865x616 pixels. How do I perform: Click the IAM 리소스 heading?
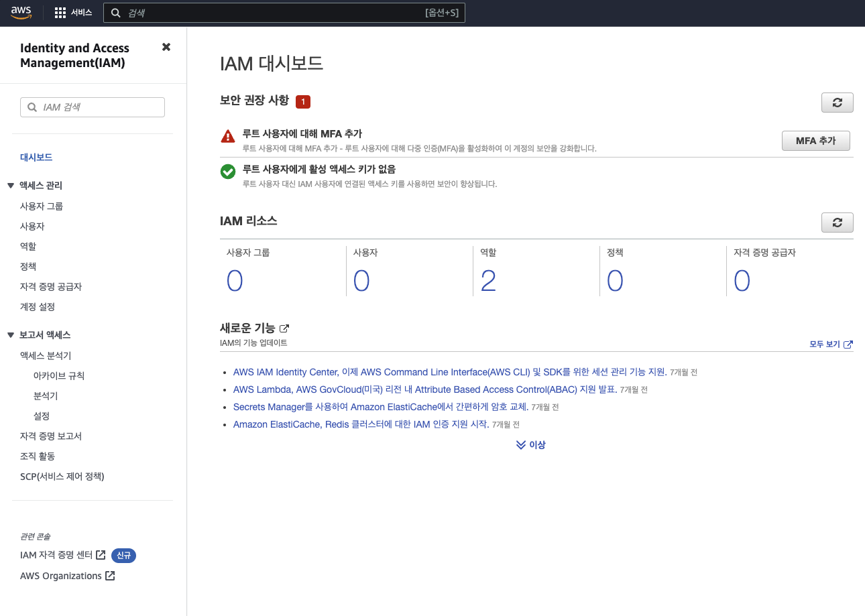coord(249,221)
